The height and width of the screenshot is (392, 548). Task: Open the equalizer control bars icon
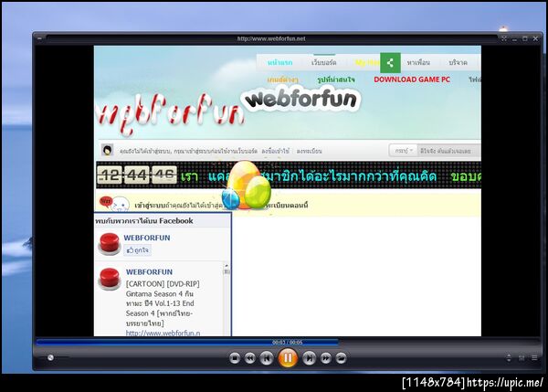pos(522,357)
